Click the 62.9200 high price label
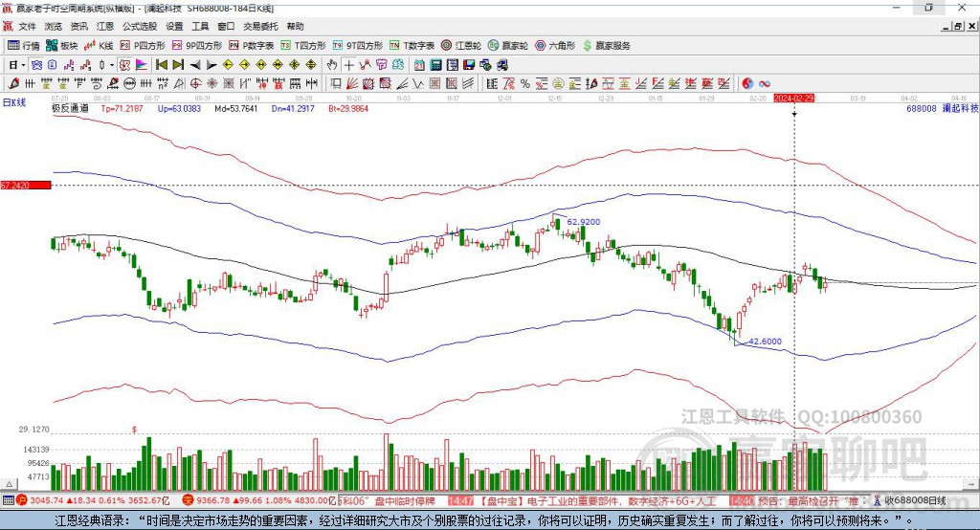This screenshot has width=980, height=530. click(x=584, y=222)
